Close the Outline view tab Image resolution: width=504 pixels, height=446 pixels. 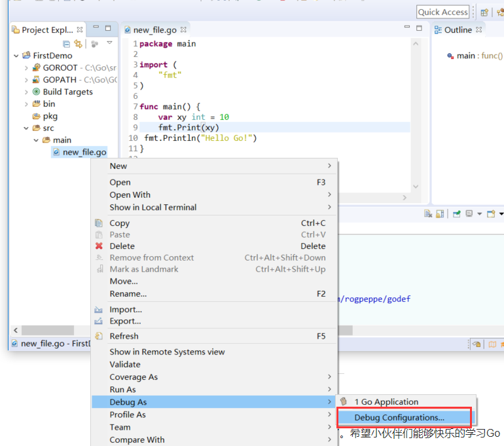point(479,29)
